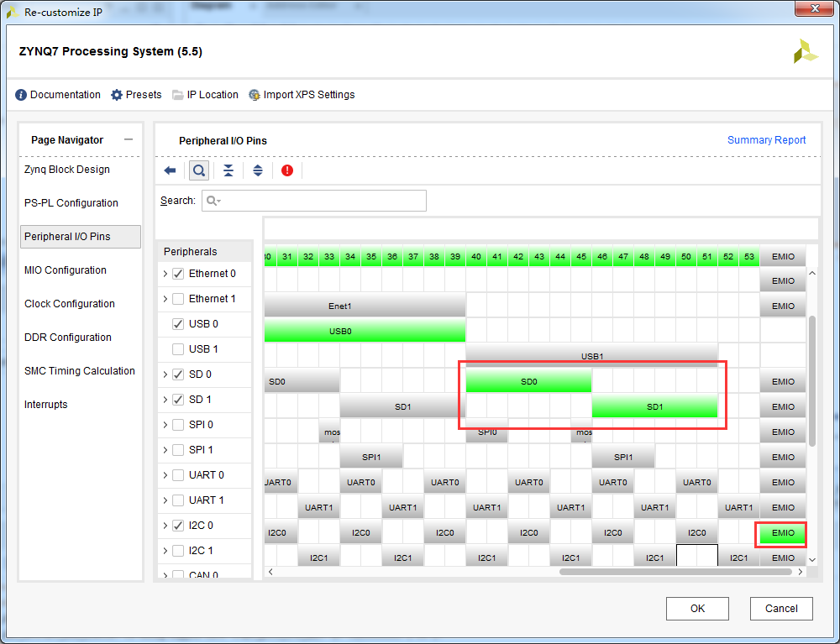Image resolution: width=840 pixels, height=644 pixels.
Task: Expand SD 0 tree node
Action: [x=165, y=374]
